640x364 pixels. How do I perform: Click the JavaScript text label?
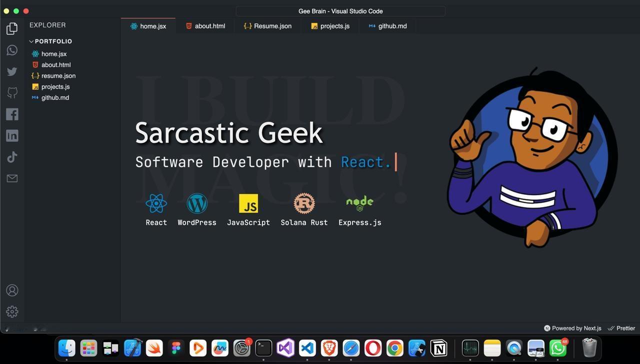click(248, 223)
